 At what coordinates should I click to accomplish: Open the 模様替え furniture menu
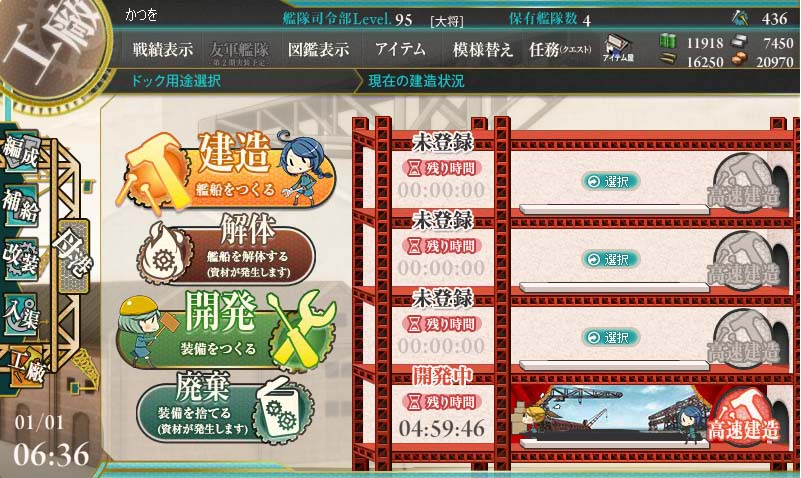(x=482, y=50)
